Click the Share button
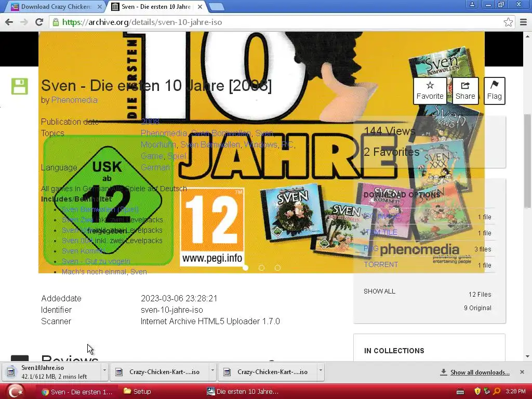Image resolution: width=532 pixels, height=399 pixels. click(465, 90)
